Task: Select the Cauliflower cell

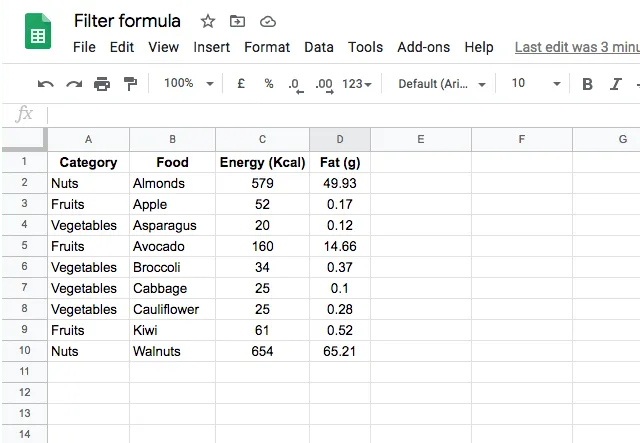Action: coord(173,309)
